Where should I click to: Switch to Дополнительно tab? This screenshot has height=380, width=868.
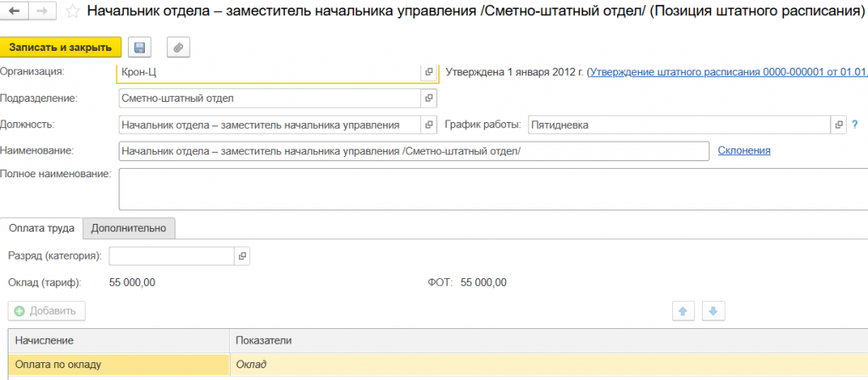[129, 228]
